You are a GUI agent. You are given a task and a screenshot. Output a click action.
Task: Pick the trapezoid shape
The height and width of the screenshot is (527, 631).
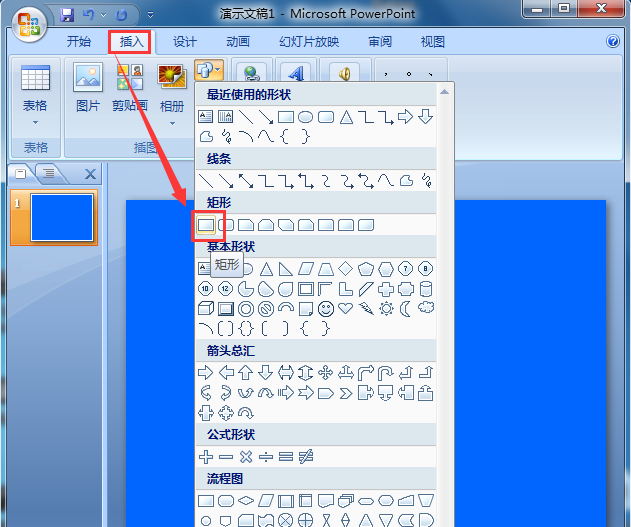click(x=326, y=268)
